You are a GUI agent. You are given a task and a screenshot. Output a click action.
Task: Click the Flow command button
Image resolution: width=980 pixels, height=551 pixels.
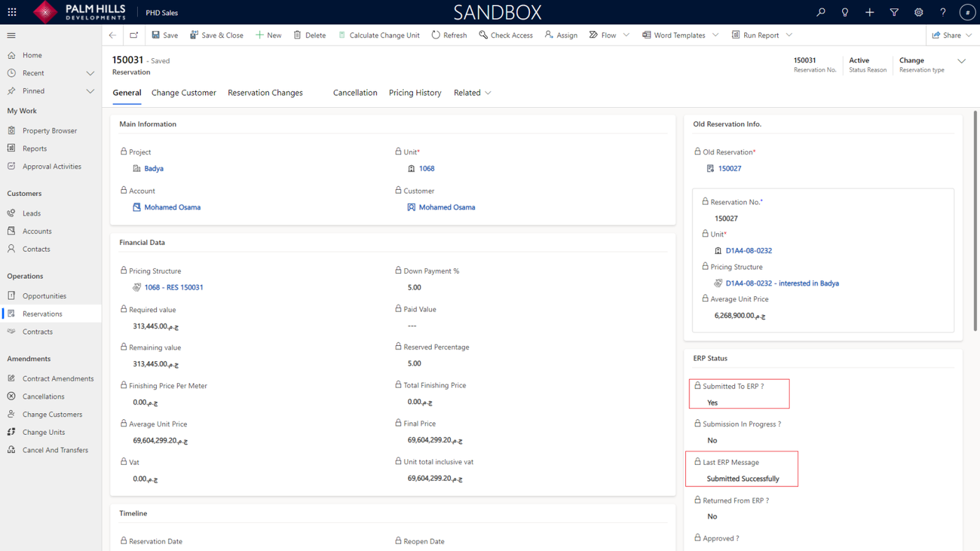(603, 35)
